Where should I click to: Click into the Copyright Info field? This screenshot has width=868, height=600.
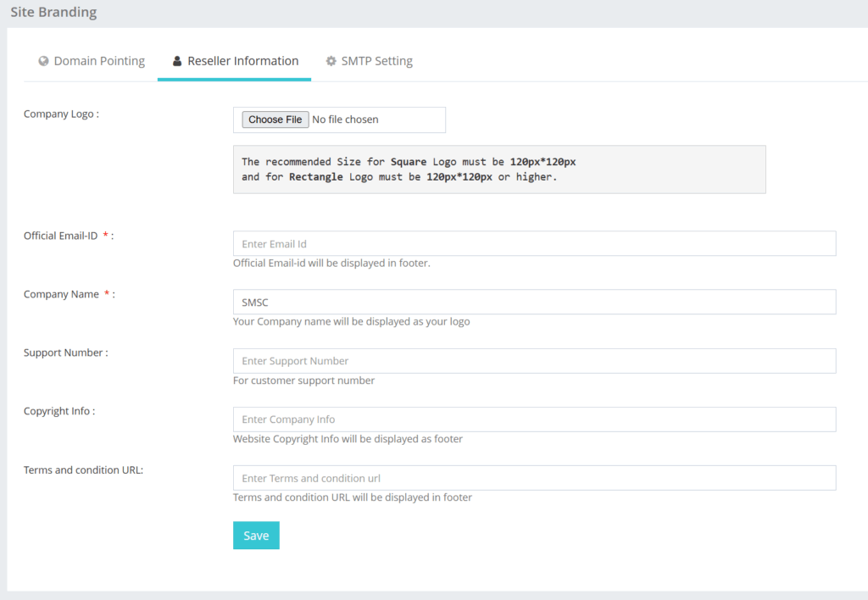coord(534,419)
